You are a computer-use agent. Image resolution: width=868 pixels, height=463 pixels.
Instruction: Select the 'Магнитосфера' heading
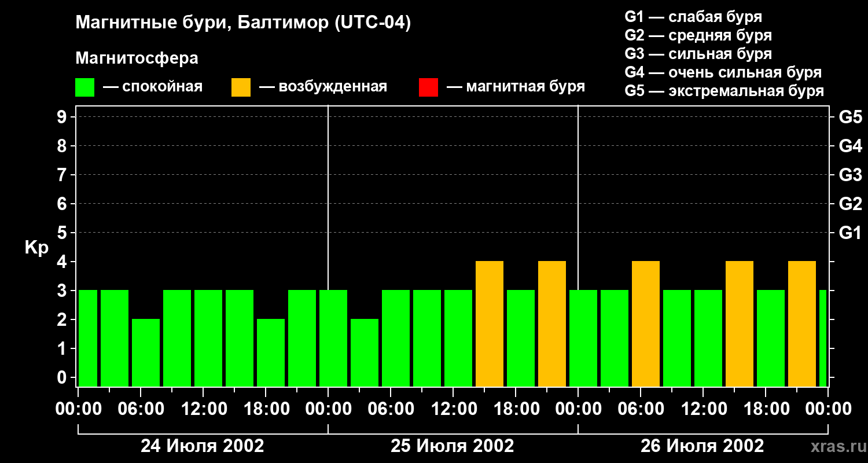point(137,58)
